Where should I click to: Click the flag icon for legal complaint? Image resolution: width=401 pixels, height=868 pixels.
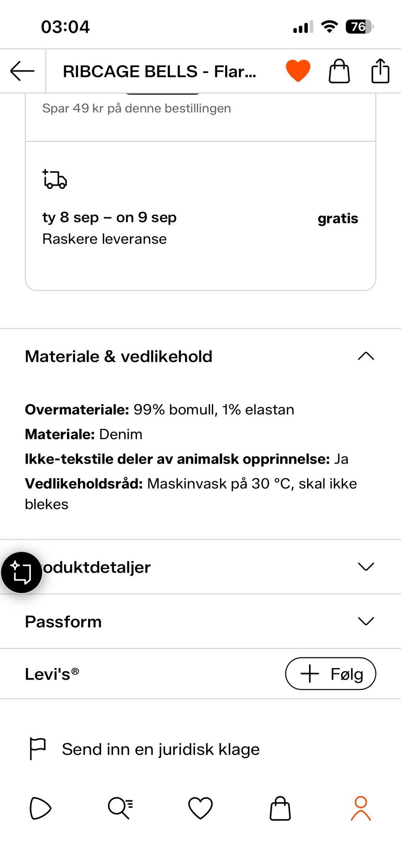(38, 749)
